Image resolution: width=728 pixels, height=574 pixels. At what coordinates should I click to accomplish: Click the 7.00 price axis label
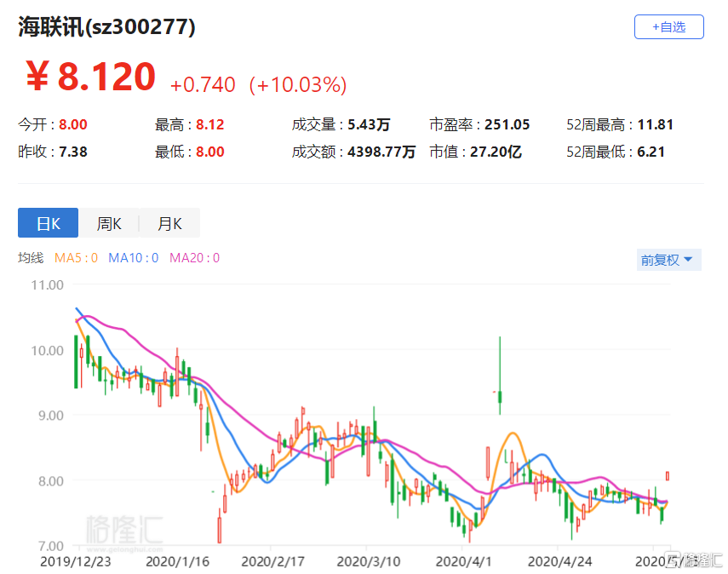pos(50,546)
